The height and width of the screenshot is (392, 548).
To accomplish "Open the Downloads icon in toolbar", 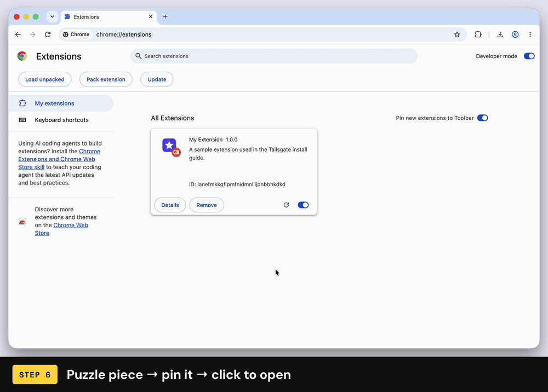I will click(x=500, y=34).
